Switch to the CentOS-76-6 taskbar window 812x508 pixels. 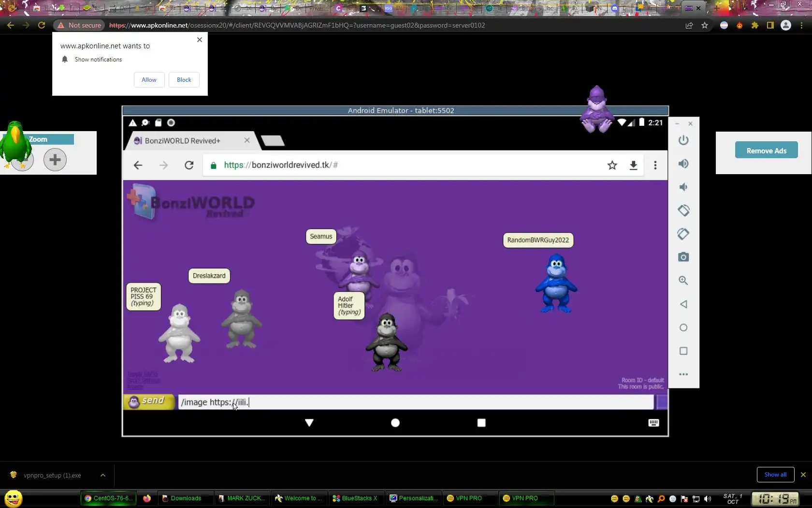pos(108,498)
